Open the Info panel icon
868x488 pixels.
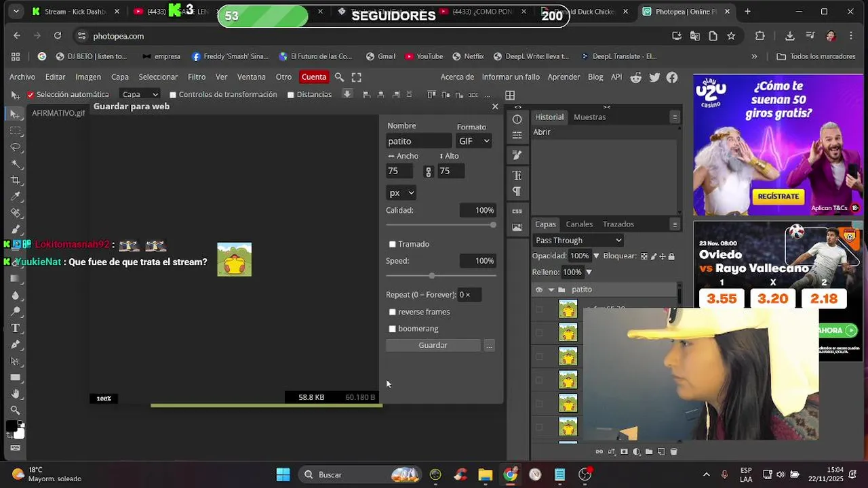coord(517,119)
